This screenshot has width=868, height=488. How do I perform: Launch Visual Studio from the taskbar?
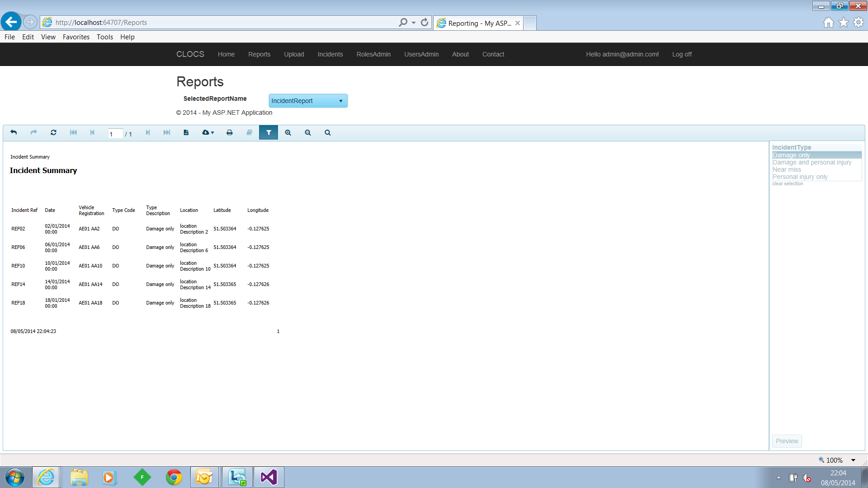click(x=269, y=477)
